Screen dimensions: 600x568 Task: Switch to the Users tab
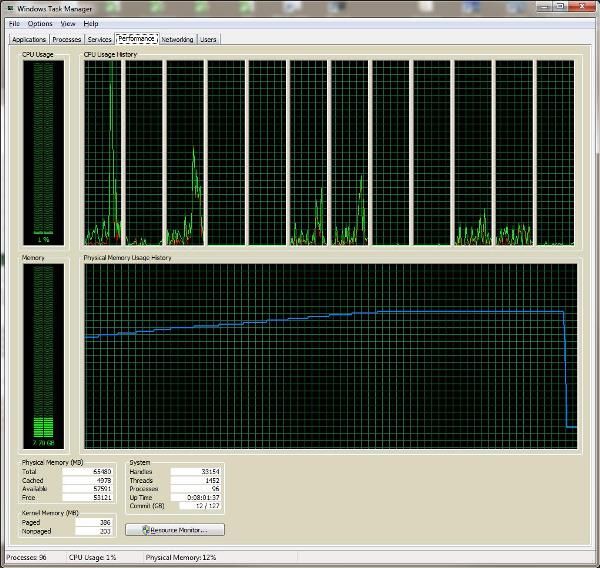208,39
